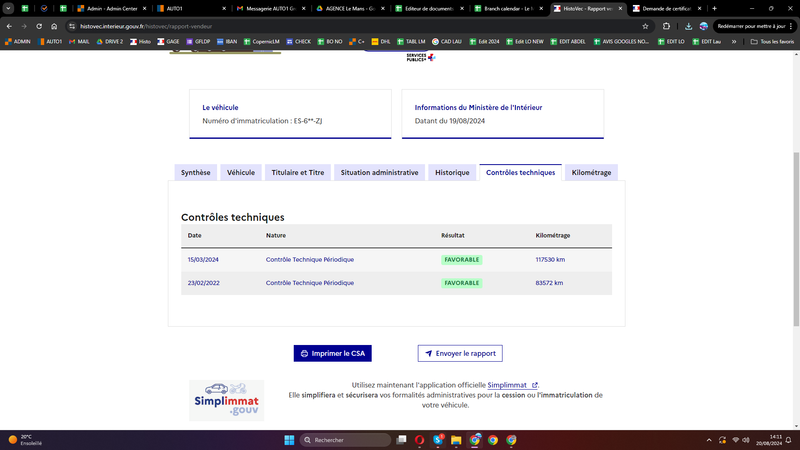Viewport: 800px width, 450px height.
Task: Show more bookmarks with the double chevron
Action: [x=734, y=42]
